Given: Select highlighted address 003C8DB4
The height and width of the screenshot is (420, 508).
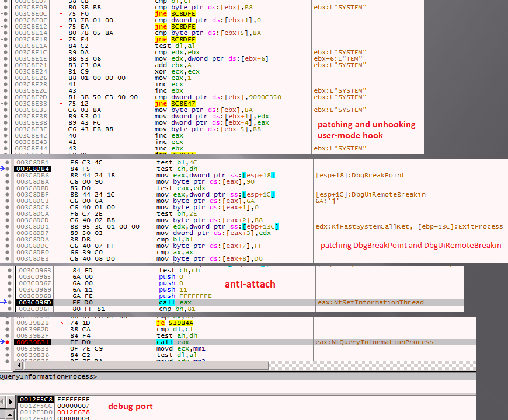Looking at the screenshot, I should [32, 169].
